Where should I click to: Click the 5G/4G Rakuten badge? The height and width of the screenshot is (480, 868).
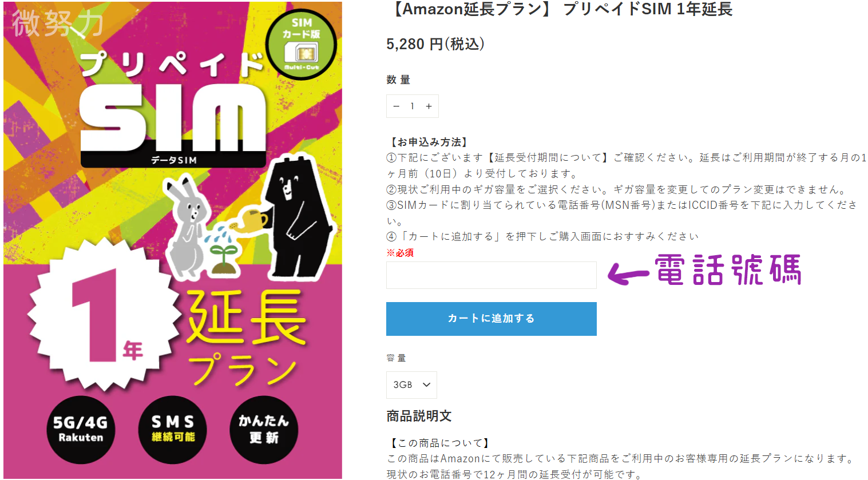point(81,430)
